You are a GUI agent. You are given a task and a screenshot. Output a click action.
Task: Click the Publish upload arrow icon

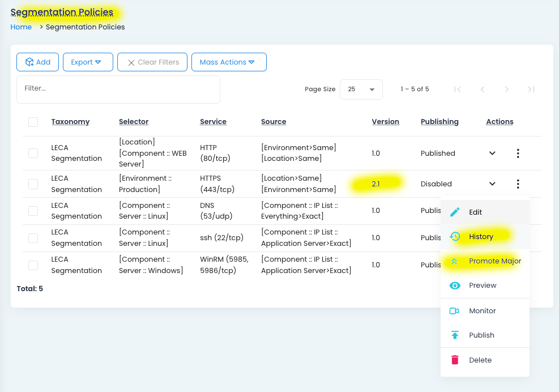tap(455, 335)
